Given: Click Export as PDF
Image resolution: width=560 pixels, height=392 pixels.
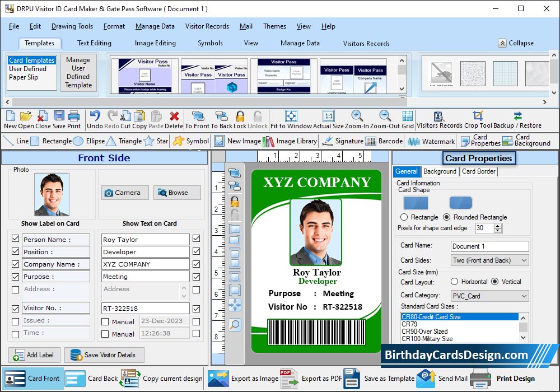Looking at the screenshot, I should 311,379.
